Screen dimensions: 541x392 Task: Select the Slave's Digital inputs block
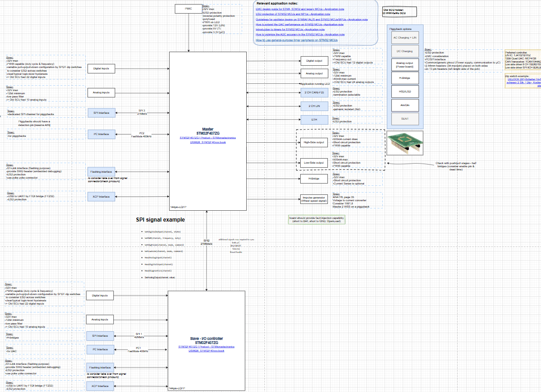click(x=100, y=295)
